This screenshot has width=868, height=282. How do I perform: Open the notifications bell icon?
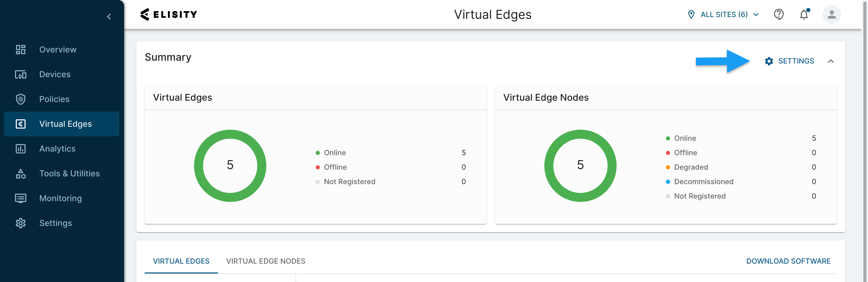point(804,14)
